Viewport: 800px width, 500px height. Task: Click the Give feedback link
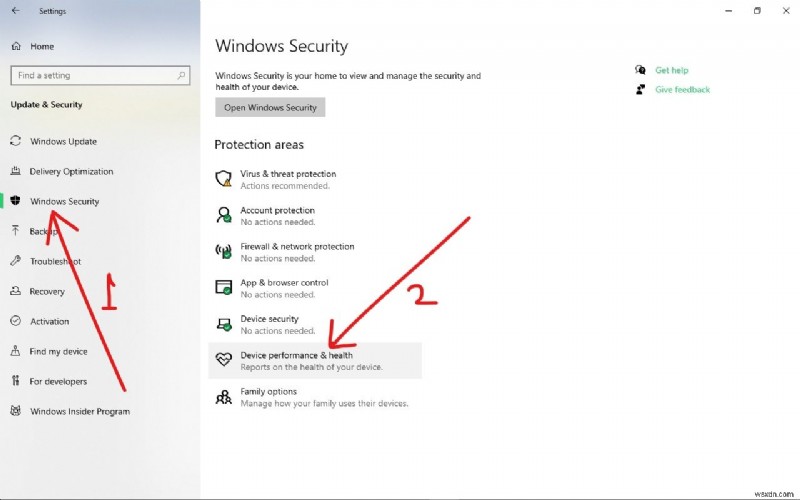[682, 89]
